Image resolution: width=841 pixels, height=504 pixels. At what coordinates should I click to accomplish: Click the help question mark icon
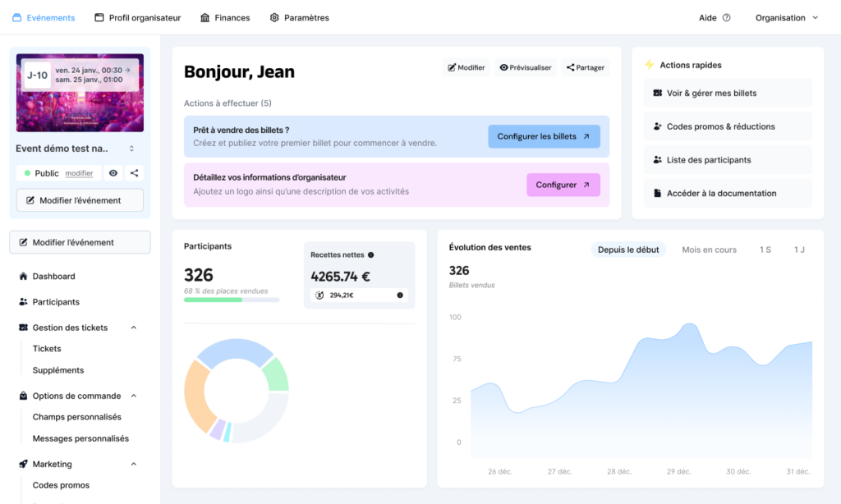coord(726,18)
